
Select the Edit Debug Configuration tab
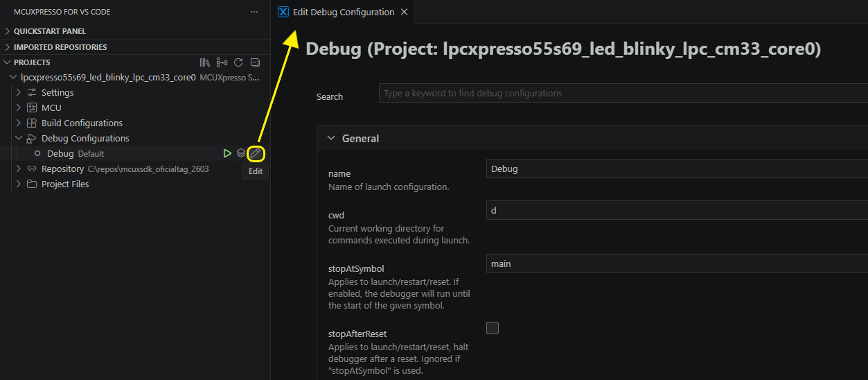[x=344, y=12]
